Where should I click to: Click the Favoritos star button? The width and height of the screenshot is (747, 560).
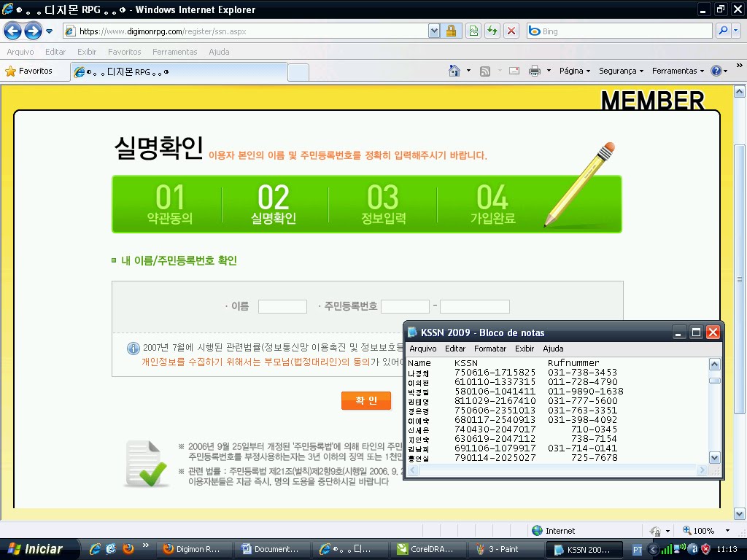coord(28,71)
